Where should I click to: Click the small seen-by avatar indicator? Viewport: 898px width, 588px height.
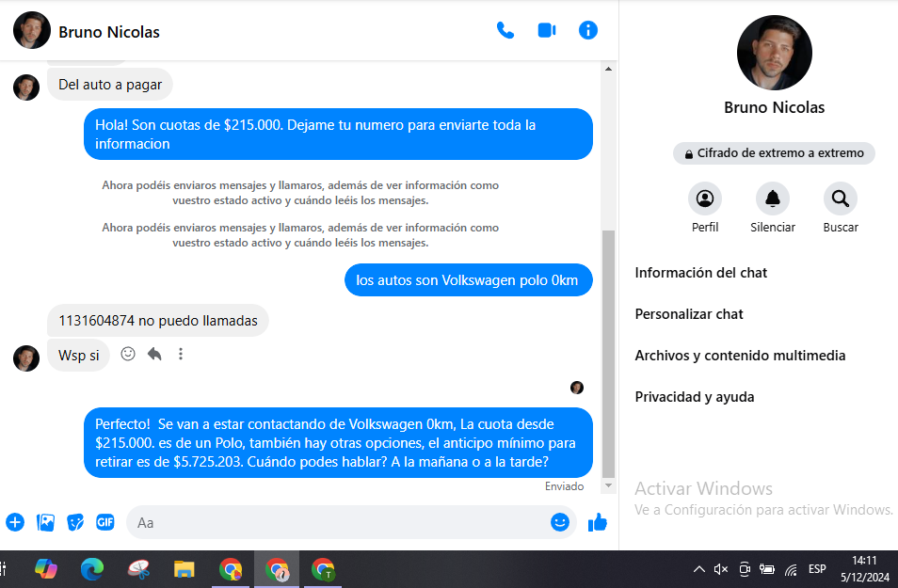(577, 388)
